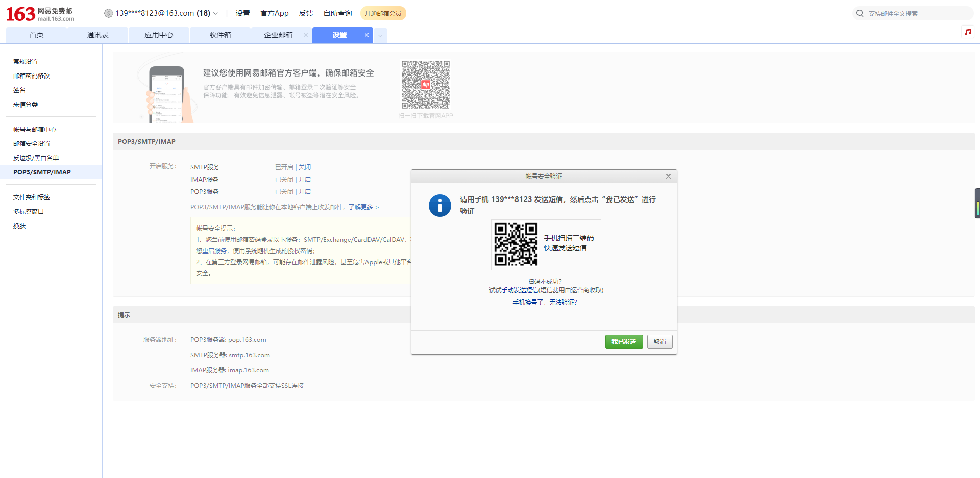Viewport: 980px width, 478px height.
Task: Switch to the 企业邮箱 tab
Action: pyautogui.click(x=279, y=35)
